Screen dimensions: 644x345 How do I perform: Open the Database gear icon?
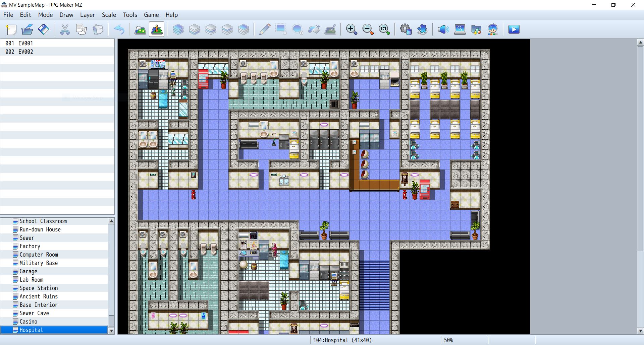[x=406, y=29]
